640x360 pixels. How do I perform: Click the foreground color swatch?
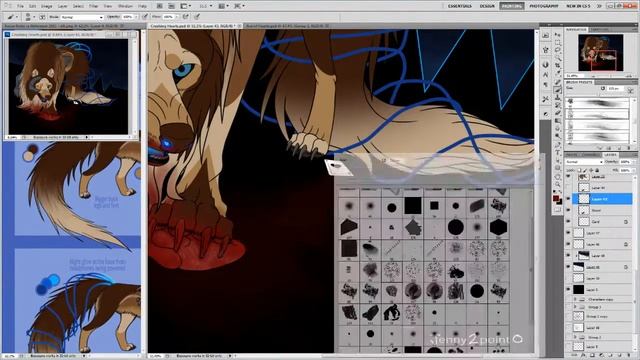pyautogui.click(x=556, y=198)
